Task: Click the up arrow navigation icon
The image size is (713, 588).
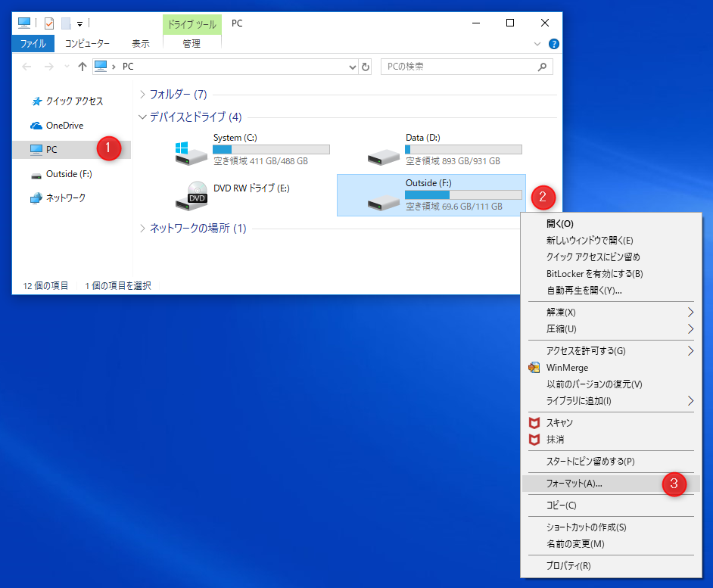Action: 83,67
